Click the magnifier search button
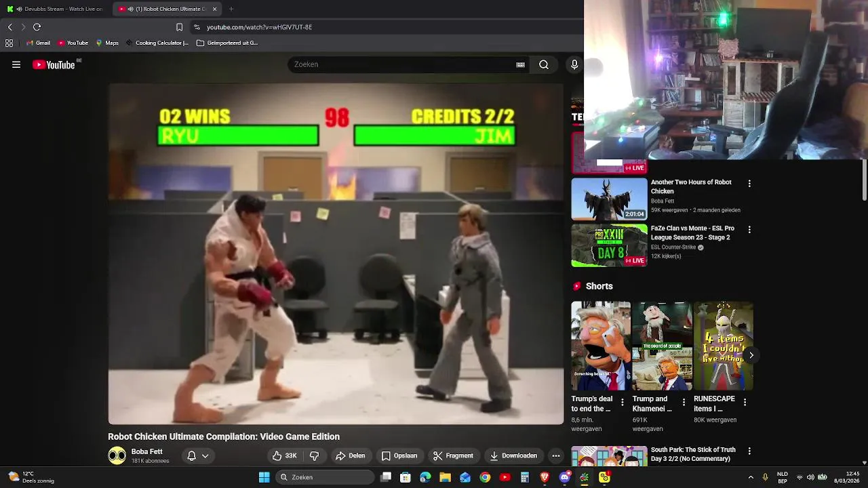868x488 pixels. point(544,64)
